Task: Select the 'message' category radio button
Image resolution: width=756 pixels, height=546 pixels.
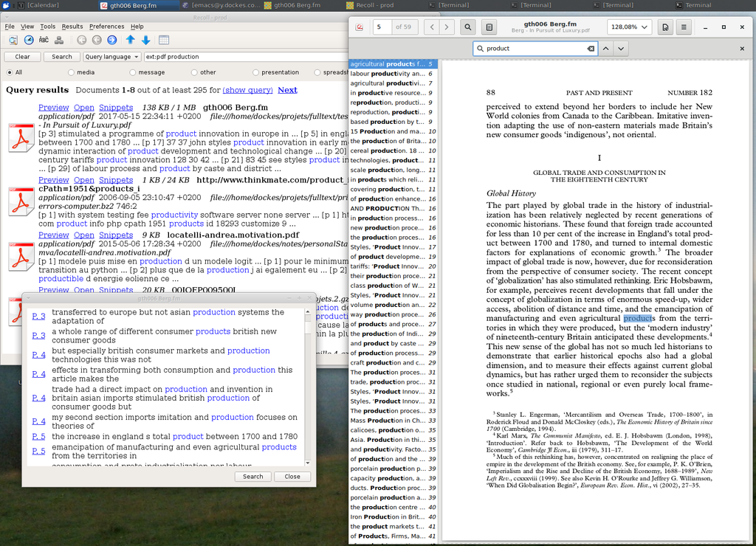Action: coord(133,72)
